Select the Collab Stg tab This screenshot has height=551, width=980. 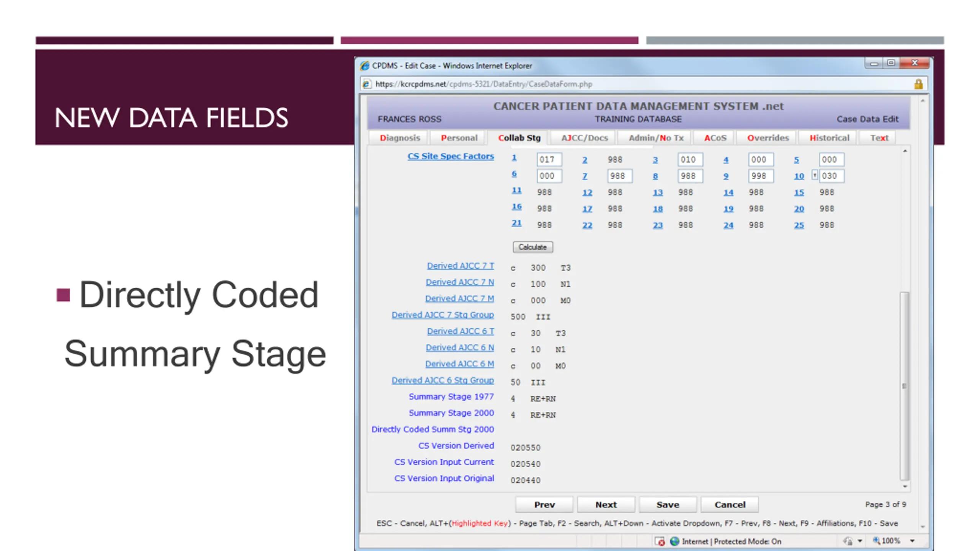click(519, 138)
